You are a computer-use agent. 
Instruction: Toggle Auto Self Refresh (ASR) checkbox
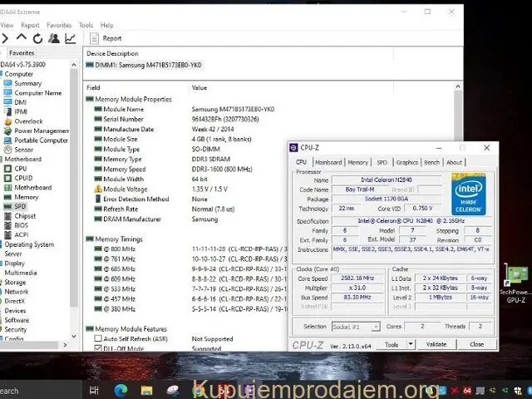(x=99, y=339)
